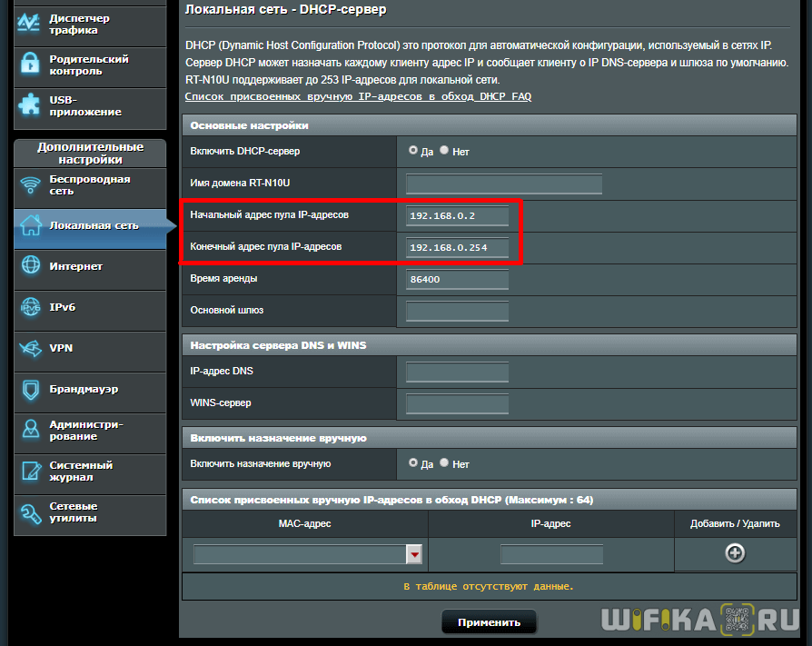This screenshot has width=812, height=646.
Task: Click the DNS server IP address field
Action: pyautogui.click(x=457, y=372)
